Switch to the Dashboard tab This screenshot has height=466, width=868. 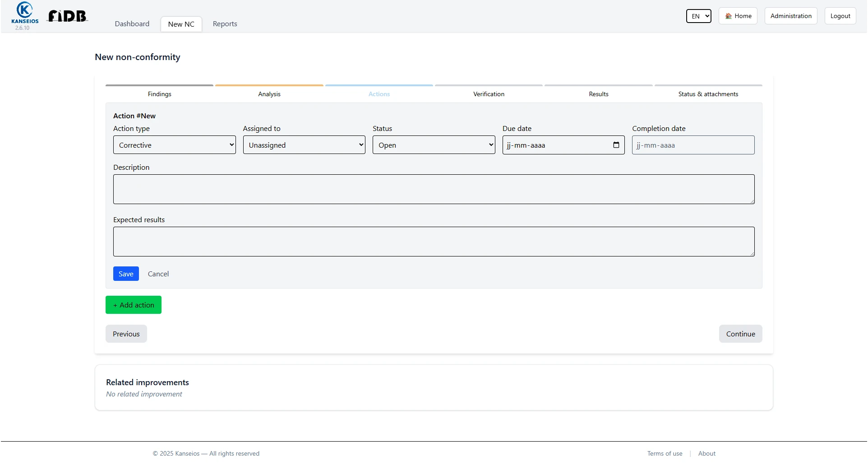pyautogui.click(x=132, y=24)
